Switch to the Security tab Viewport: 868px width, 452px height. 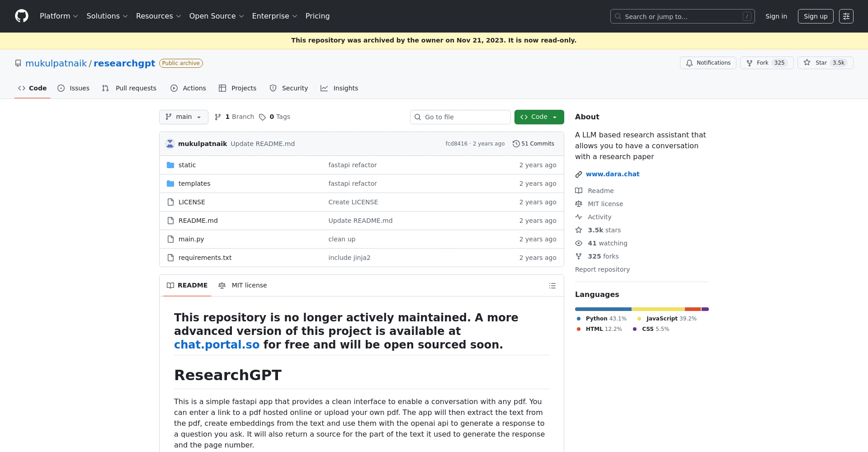[288, 88]
